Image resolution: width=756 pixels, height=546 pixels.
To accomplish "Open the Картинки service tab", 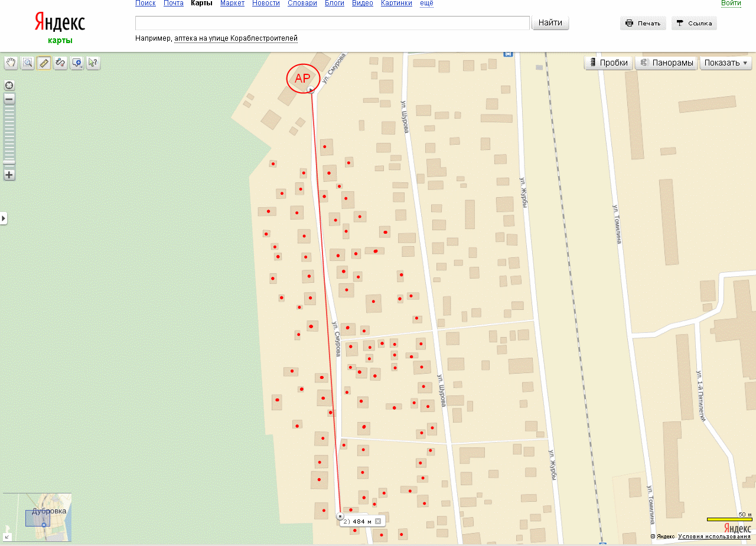I will [x=397, y=4].
